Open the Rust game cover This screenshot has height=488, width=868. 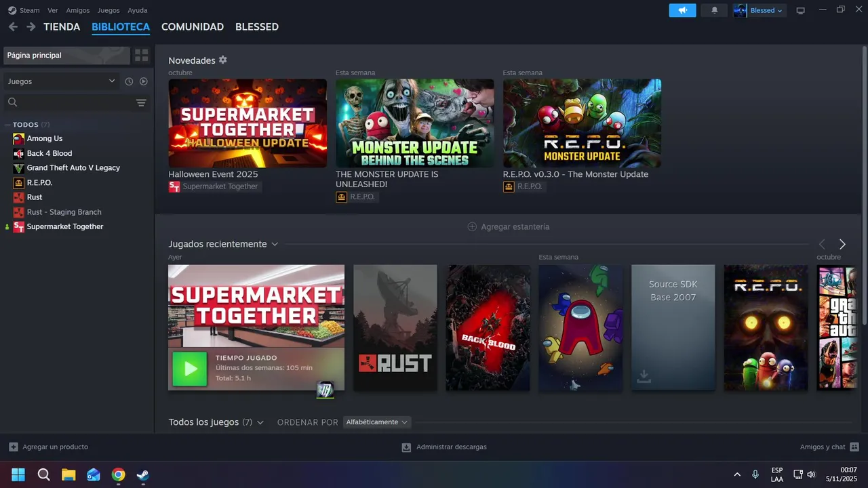tap(395, 327)
